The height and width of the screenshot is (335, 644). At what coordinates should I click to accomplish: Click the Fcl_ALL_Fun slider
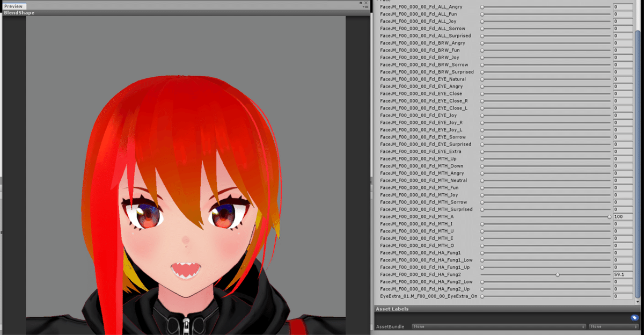pyautogui.click(x=546, y=14)
